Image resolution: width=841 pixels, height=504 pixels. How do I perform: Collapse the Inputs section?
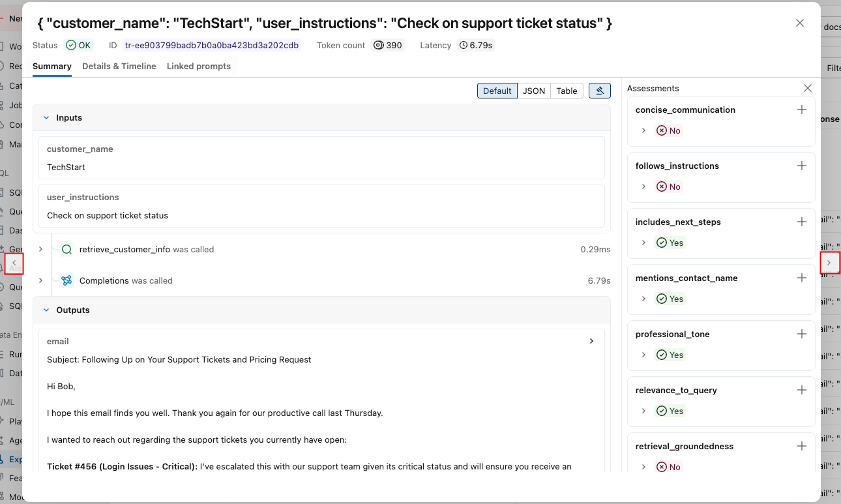pyautogui.click(x=46, y=117)
